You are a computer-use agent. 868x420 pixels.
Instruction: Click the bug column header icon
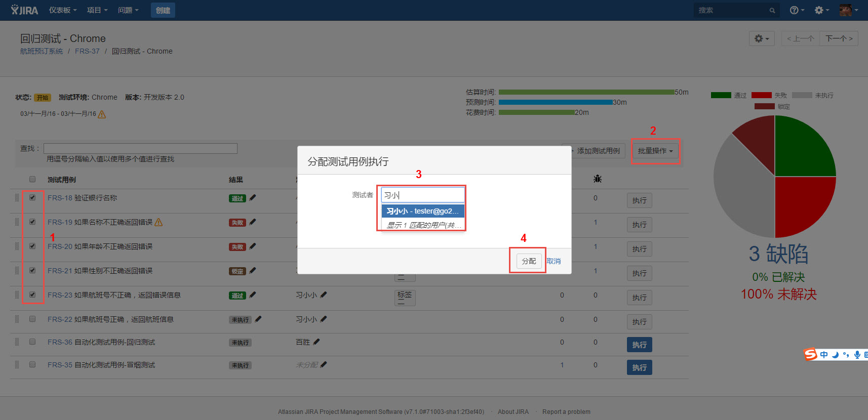tap(598, 179)
